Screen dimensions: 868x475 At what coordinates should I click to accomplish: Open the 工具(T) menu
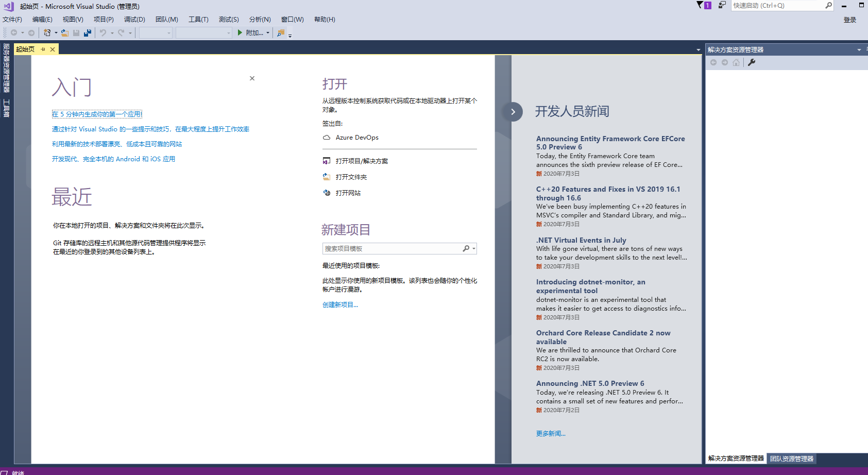pos(198,20)
